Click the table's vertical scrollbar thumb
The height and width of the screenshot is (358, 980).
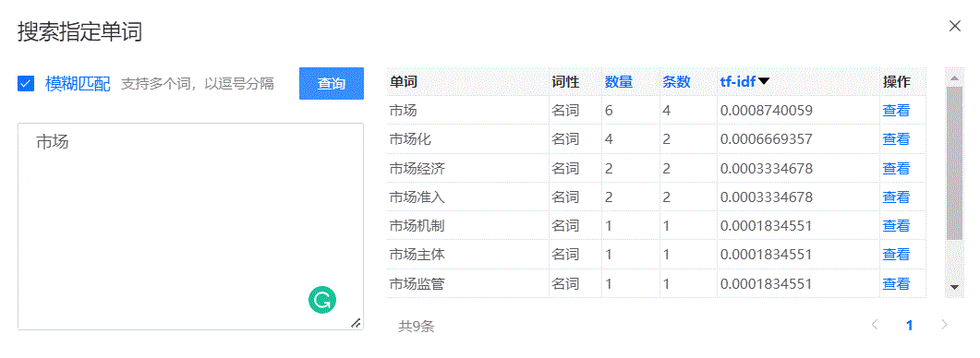pos(954,163)
